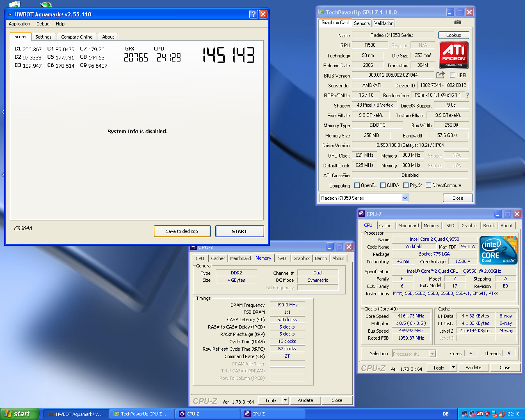Click the GFX score 20765
Screen dimensions: 525x420
tap(136, 57)
